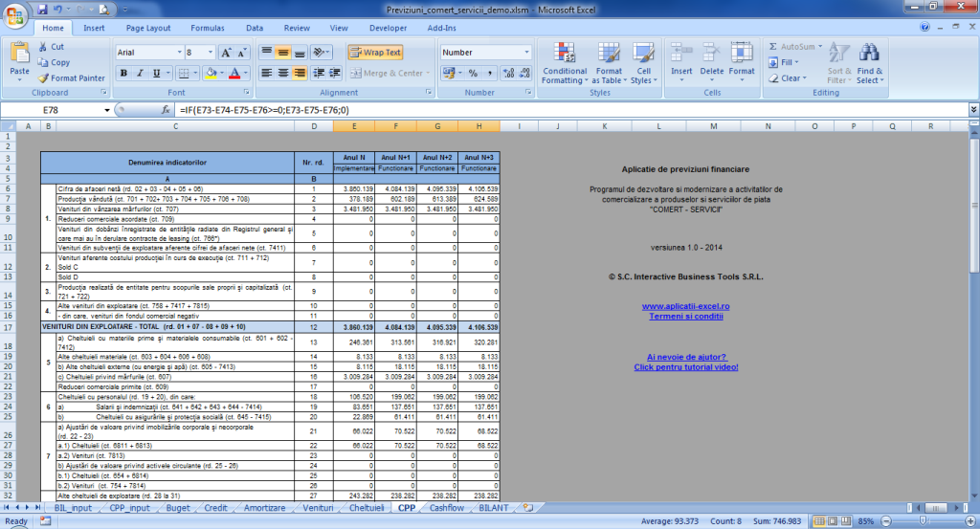Open the Page Layout tab

pos(148,28)
